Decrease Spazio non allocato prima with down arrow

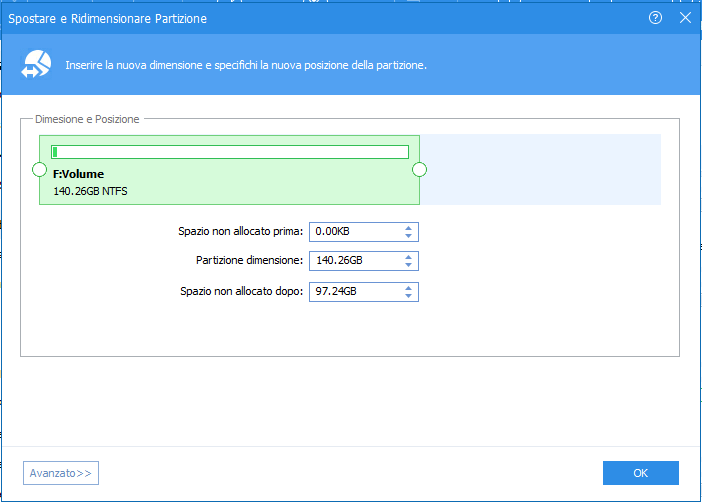[x=409, y=236]
